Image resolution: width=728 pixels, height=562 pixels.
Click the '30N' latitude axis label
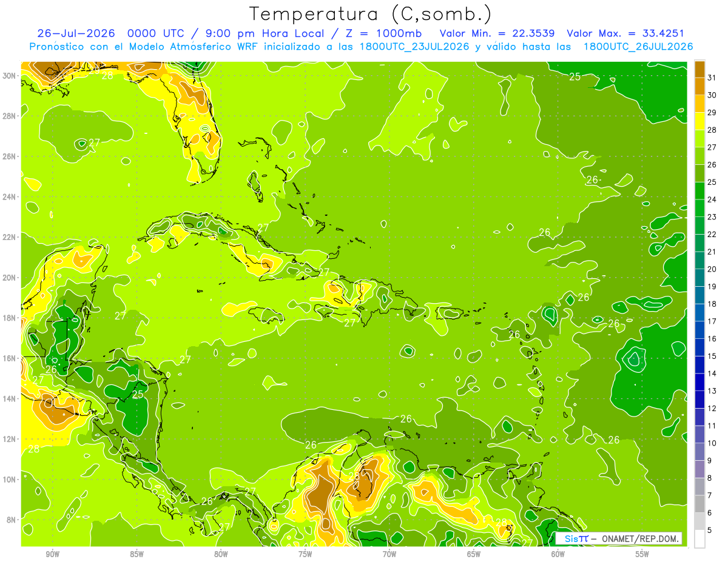pyautogui.click(x=10, y=76)
